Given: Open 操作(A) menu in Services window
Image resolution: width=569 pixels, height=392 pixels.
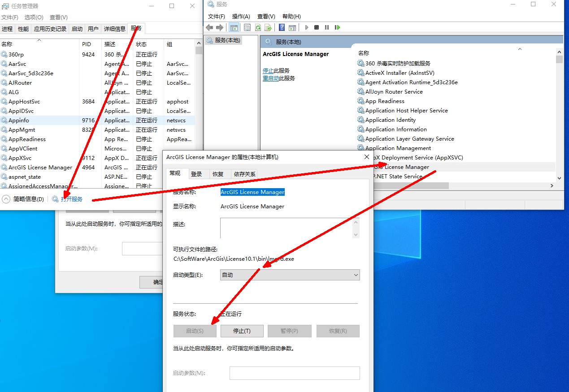Looking at the screenshot, I should [x=241, y=17].
